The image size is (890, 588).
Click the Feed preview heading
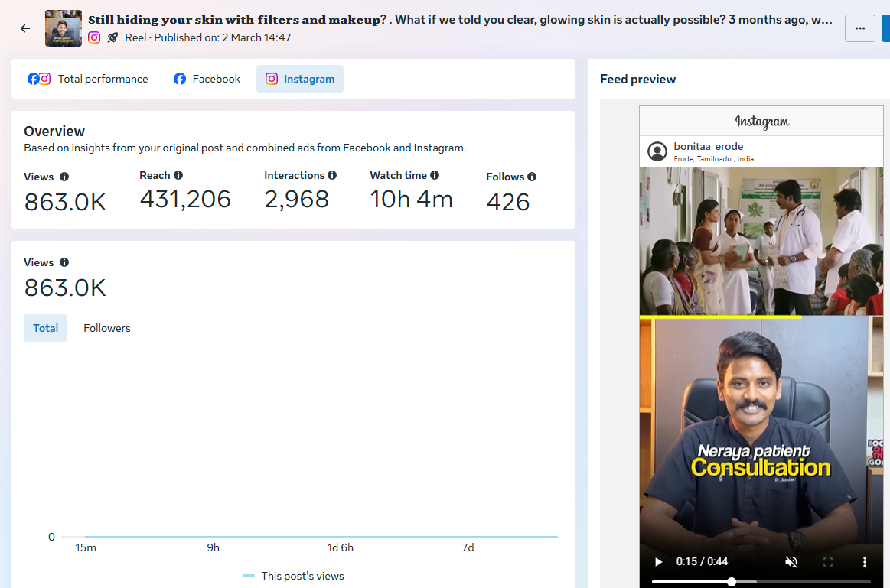pos(638,80)
